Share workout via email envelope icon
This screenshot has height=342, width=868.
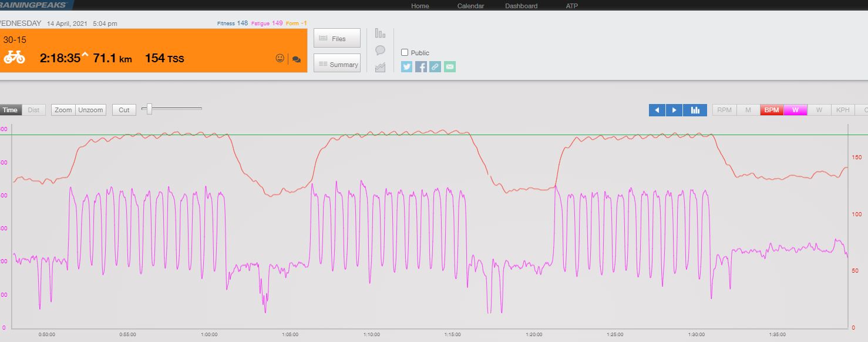(x=449, y=67)
